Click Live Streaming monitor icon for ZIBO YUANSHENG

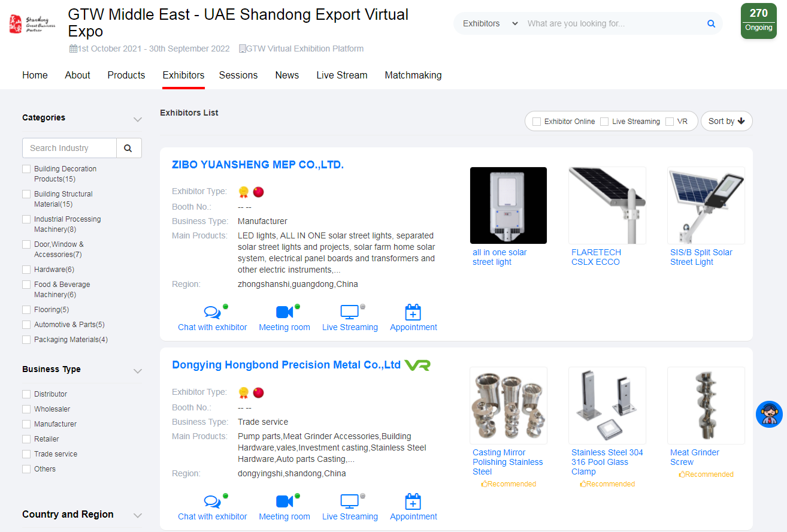coord(350,312)
